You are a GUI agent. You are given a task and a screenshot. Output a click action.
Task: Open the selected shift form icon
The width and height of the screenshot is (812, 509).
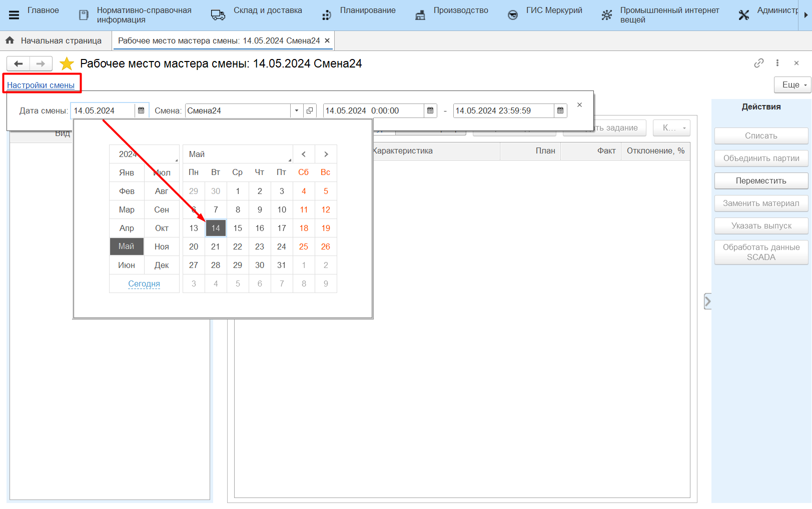click(310, 110)
